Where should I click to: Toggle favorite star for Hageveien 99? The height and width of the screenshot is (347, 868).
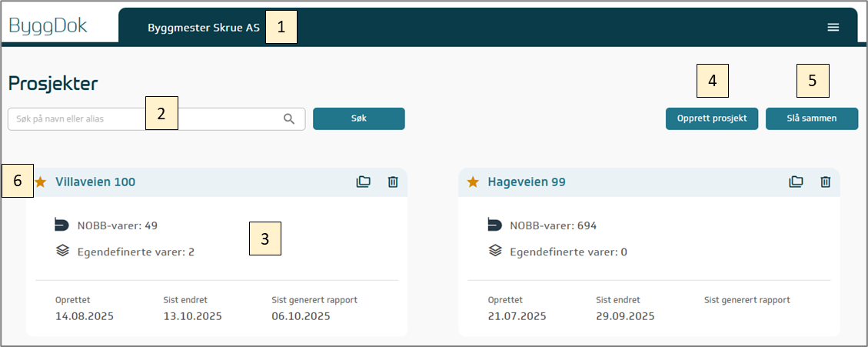point(473,182)
